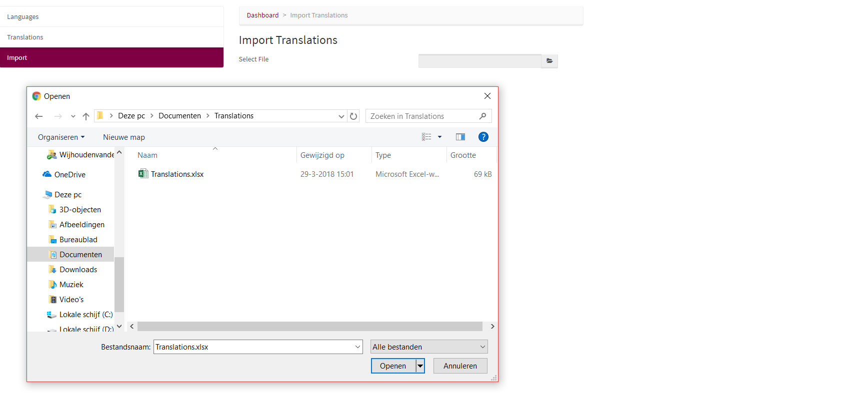Click the horizontal scrollbar in file list
The image size is (868, 401).
(x=309, y=327)
